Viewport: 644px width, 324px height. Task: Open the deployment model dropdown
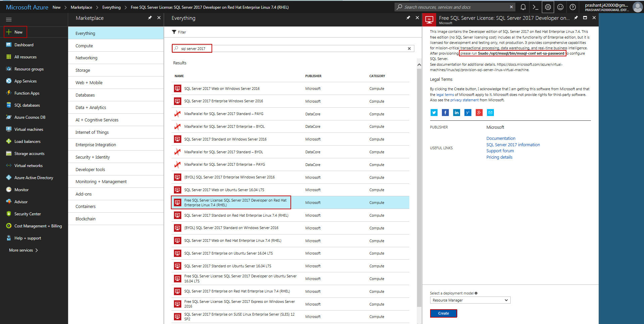(x=470, y=300)
